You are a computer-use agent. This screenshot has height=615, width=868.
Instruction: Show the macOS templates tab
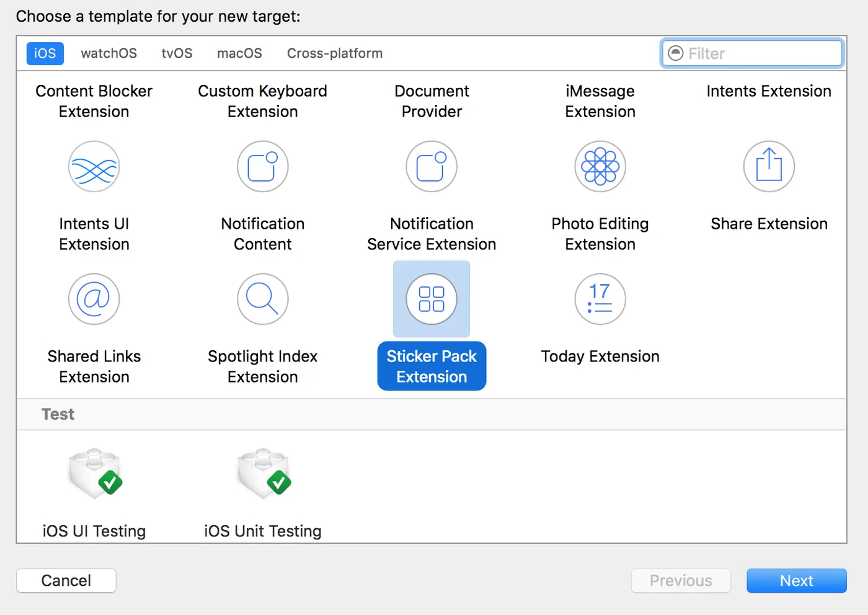pyautogui.click(x=239, y=53)
